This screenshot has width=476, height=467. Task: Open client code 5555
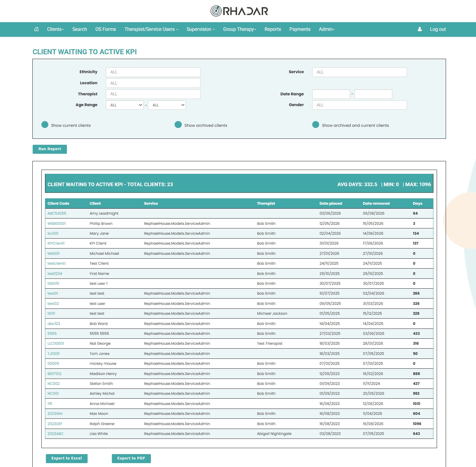coord(52,333)
